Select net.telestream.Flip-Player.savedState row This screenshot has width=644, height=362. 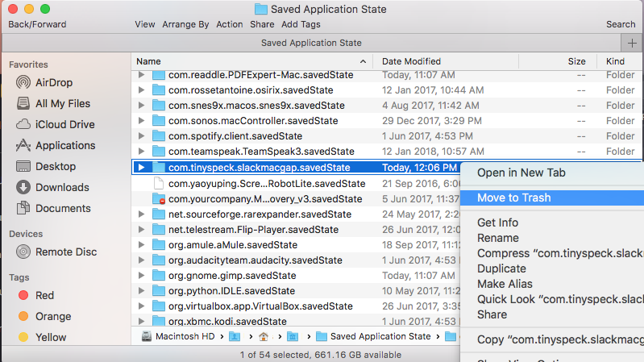pyautogui.click(x=296, y=230)
